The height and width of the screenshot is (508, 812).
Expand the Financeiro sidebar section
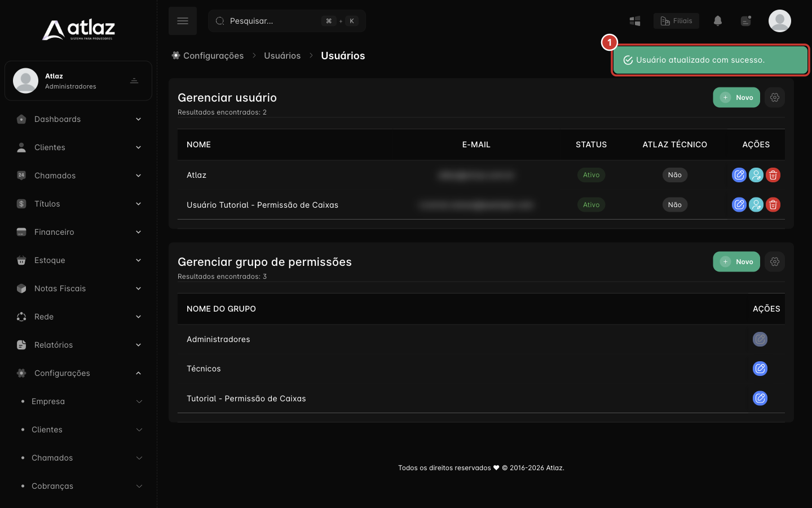pyautogui.click(x=78, y=232)
